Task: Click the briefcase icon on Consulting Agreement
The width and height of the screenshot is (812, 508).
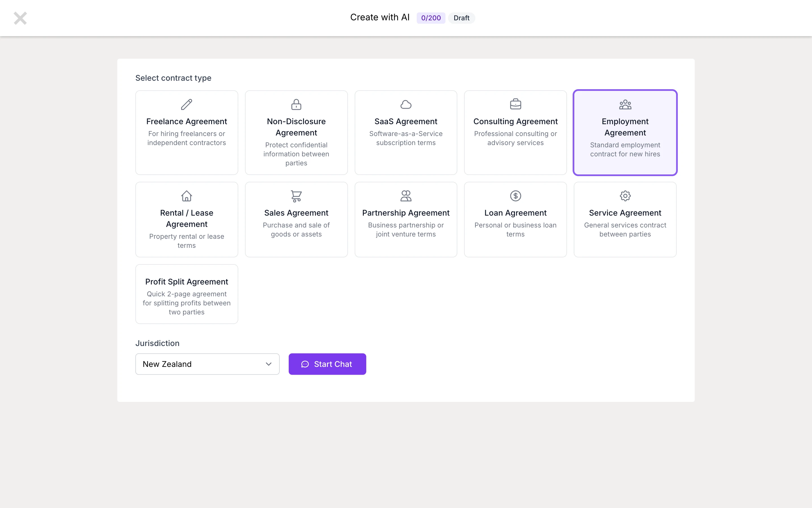Action: coord(515,104)
